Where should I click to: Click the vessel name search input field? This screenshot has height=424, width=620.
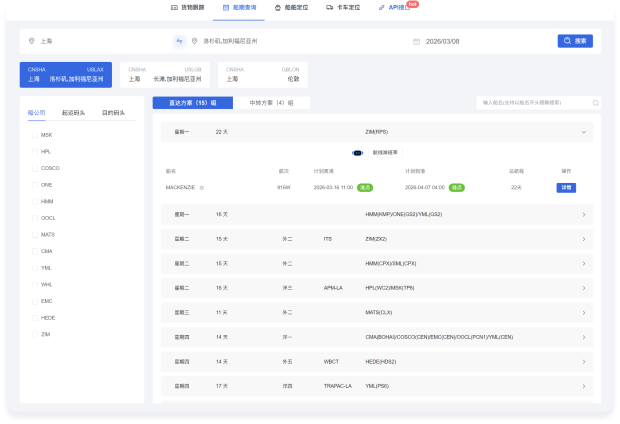535,102
